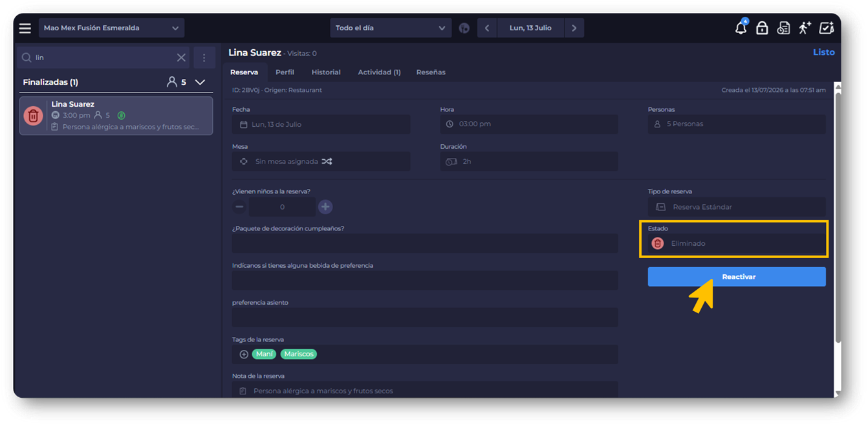Open the notifications bell
This screenshot has width=868, height=425.
click(x=741, y=28)
